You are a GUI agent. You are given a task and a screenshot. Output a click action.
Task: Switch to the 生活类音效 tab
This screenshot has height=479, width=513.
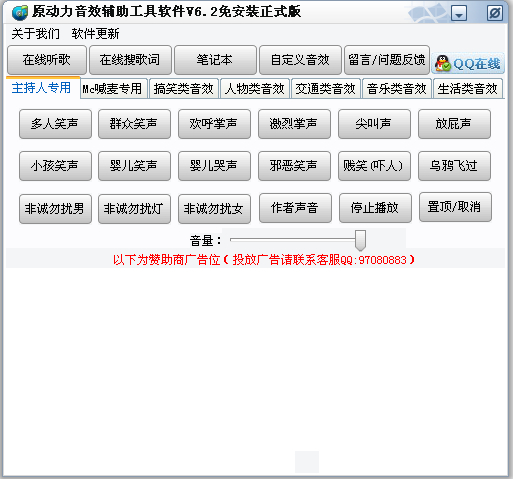click(x=468, y=89)
